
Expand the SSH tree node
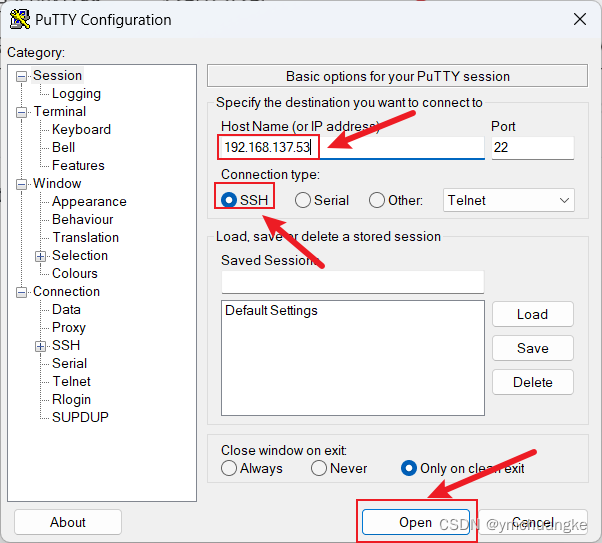click(x=40, y=346)
